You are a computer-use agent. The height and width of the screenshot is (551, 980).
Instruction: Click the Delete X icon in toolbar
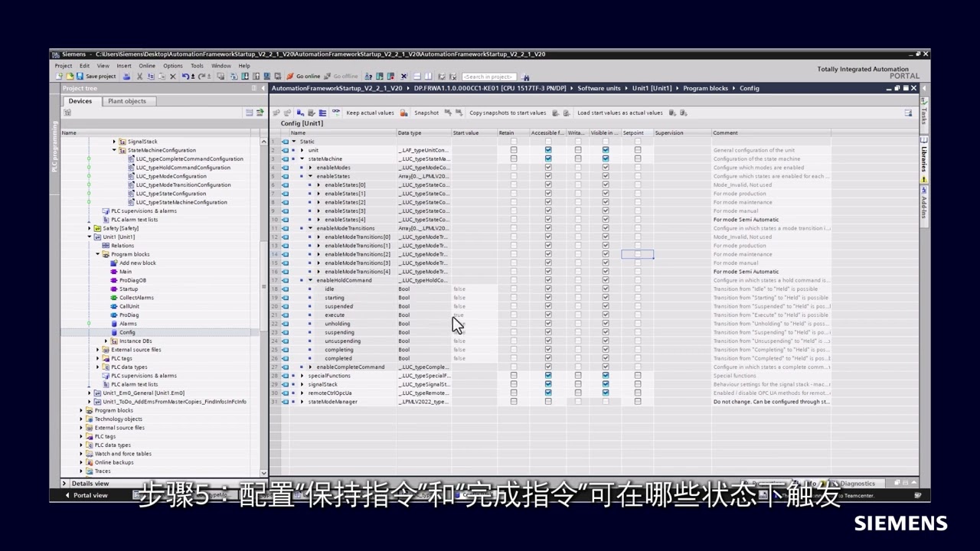(x=172, y=77)
